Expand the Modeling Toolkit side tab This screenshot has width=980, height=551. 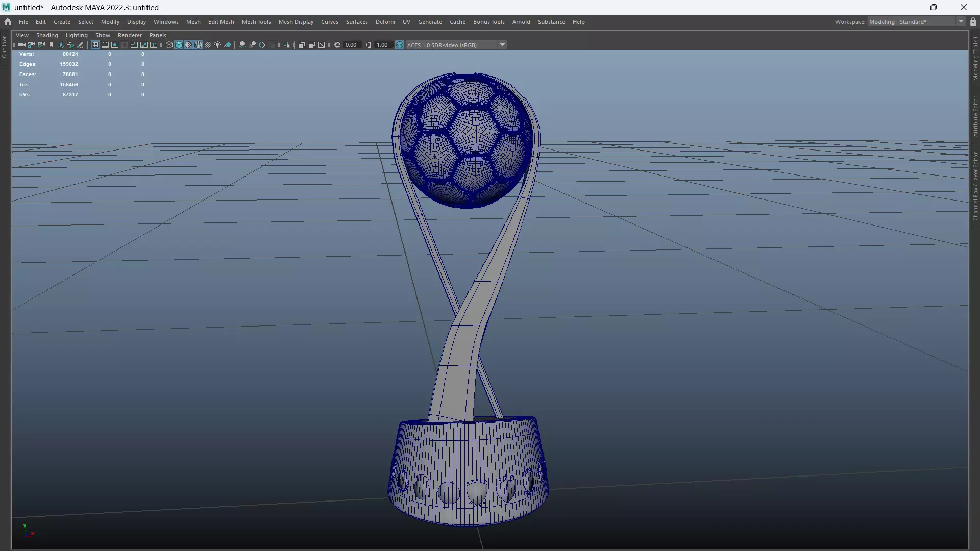click(975, 58)
